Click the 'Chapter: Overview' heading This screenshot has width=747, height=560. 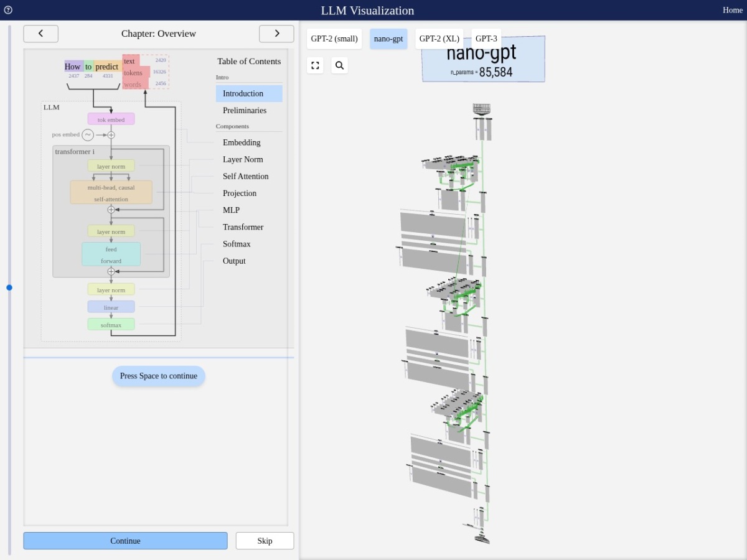[159, 34]
